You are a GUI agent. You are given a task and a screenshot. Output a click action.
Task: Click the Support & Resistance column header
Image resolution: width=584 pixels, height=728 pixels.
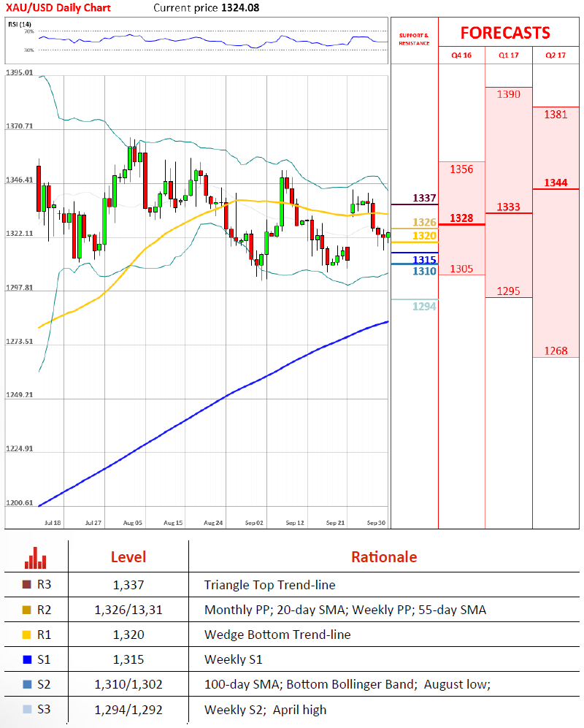tap(414, 39)
